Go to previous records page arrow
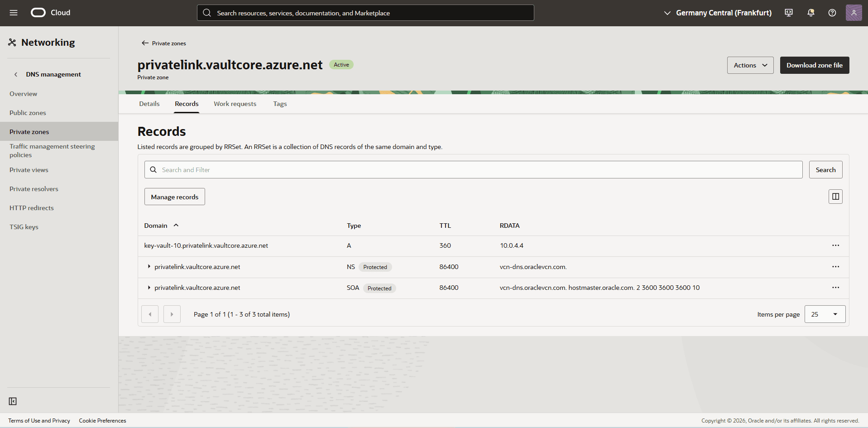 [x=150, y=314]
